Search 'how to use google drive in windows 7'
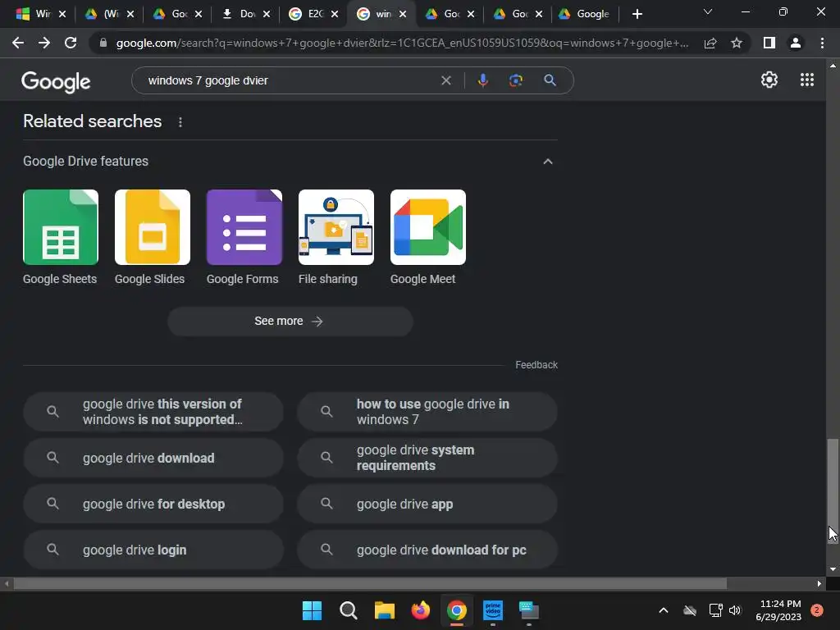This screenshot has width=840, height=630. [427, 412]
